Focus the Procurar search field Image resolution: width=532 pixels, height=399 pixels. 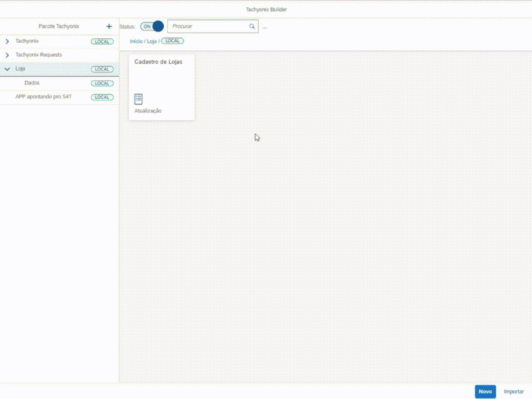click(208, 27)
